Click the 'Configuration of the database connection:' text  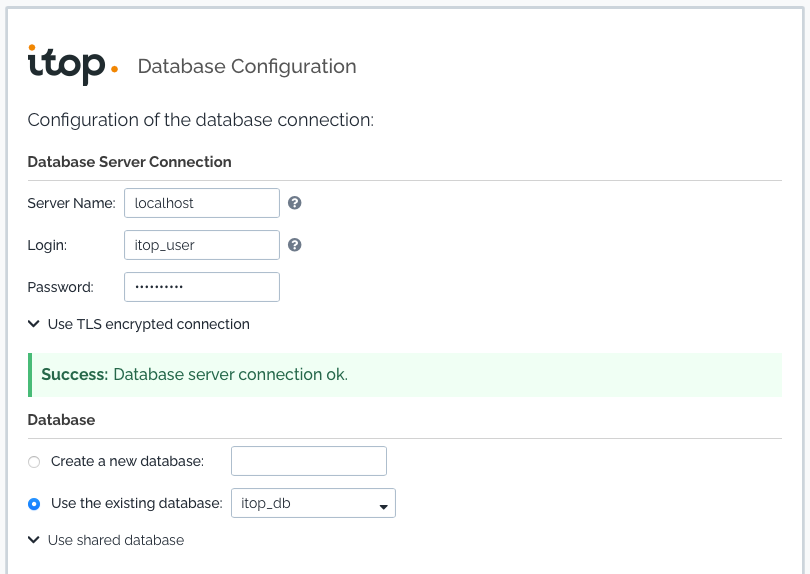tap(200, 120)
